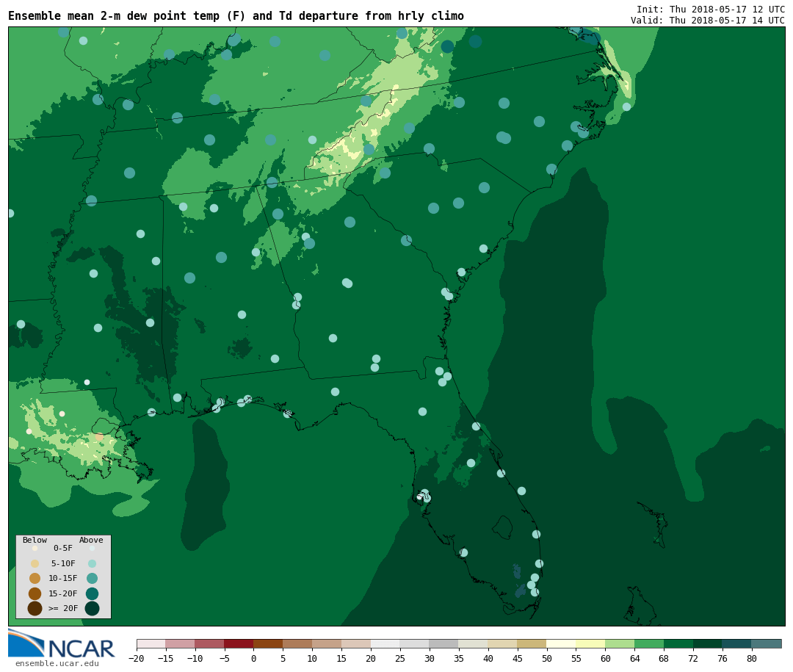Select the '15-20F' legend label
This screenshot has width=793, height=672.
coord(63,593)
